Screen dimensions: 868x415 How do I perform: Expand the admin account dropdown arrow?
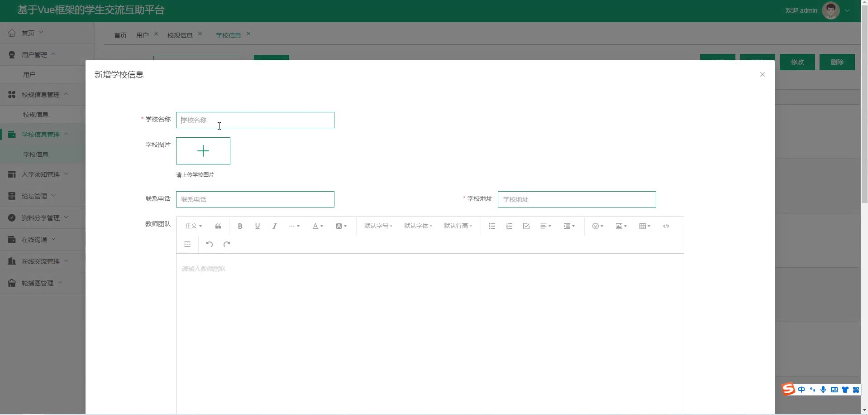(847, 10)
